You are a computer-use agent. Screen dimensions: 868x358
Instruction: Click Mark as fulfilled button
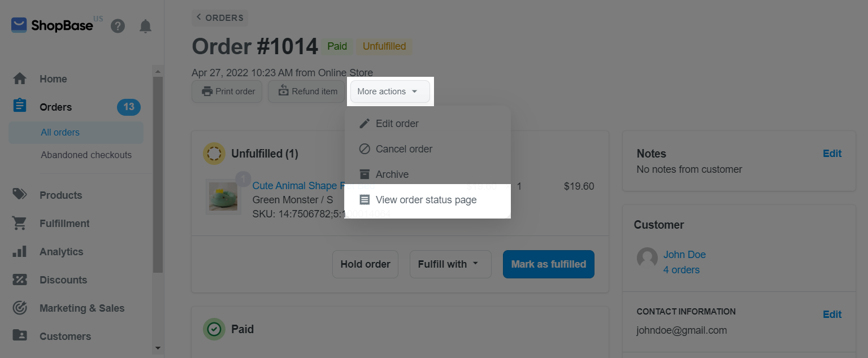[548, 264]
